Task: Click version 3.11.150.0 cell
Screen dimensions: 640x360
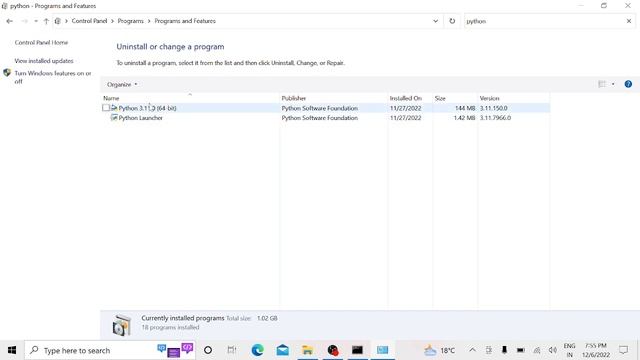Action: point(493,108)
